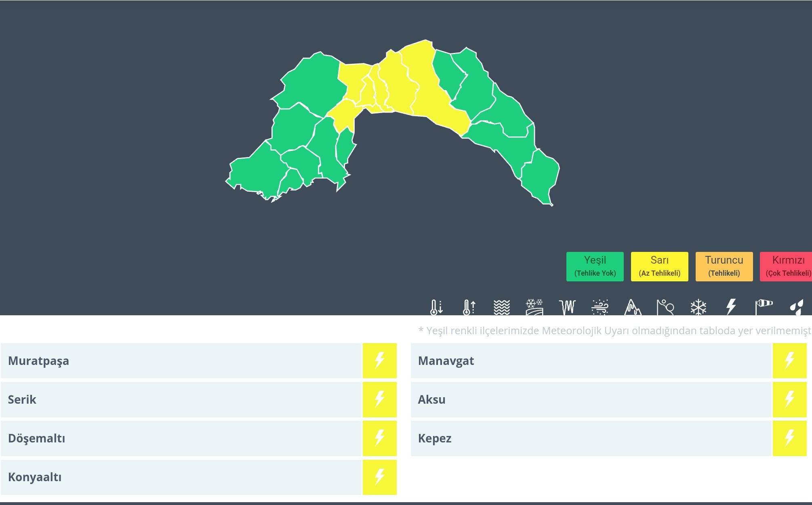This screenshot has height=505, width=812.
Task: Select the icicle frost icon
Action: click(x=567, y=307)
